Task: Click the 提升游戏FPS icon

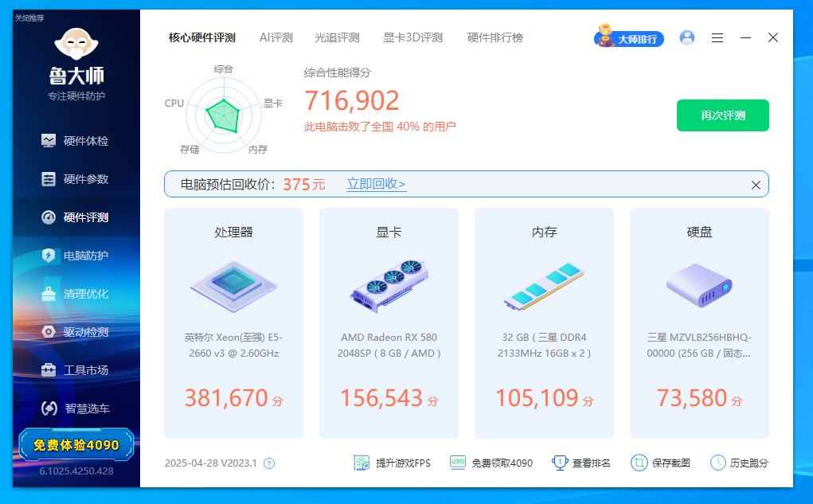Action: pos(362,463)
